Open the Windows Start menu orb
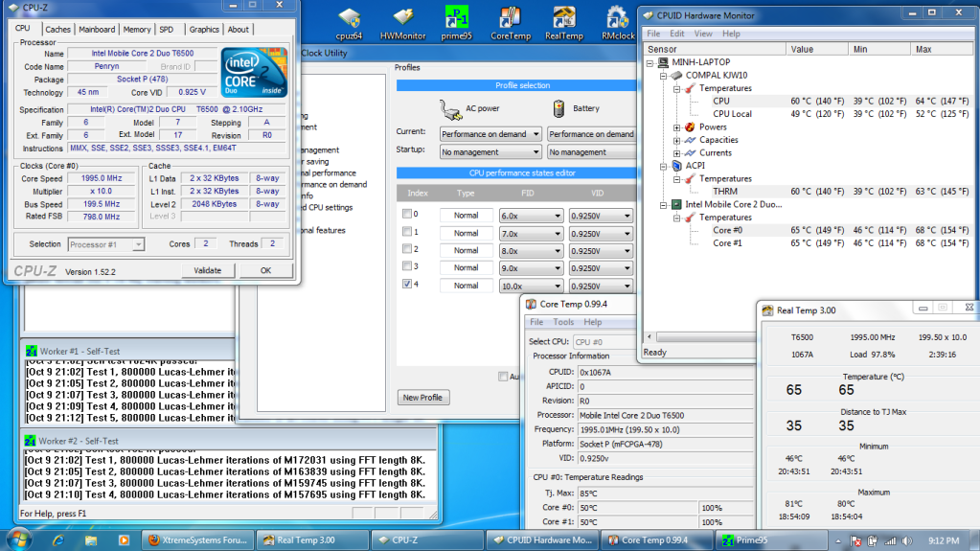 [18, 540]
